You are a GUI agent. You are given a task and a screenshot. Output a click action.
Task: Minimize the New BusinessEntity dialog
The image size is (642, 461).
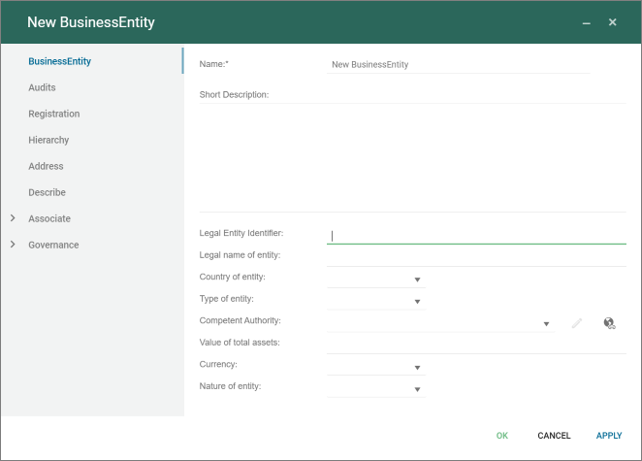(586, 23)
